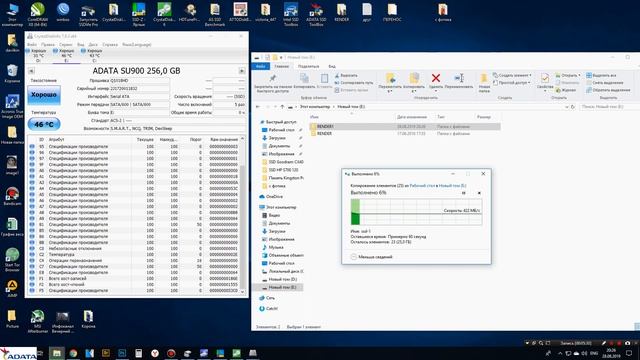640x360 pixels.
Task: Click the red Delete X icon in Explorer ribbon
Action: coord(436,78)
